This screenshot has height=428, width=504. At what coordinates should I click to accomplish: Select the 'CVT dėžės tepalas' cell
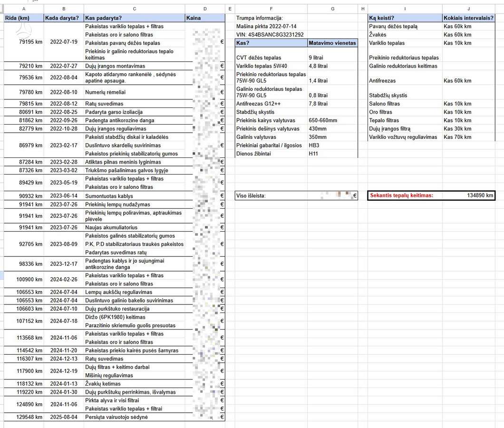tap(271, 58)
